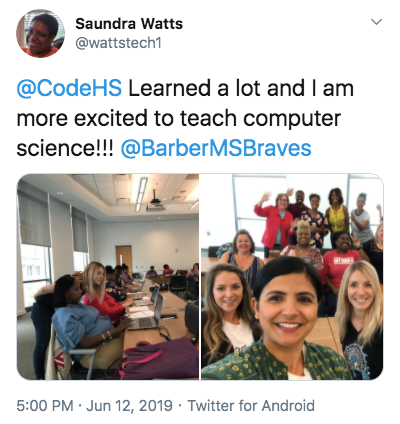Click the ceiling projector in the left photo
This screenshot has width=400, height=424.
coord(155,203)
